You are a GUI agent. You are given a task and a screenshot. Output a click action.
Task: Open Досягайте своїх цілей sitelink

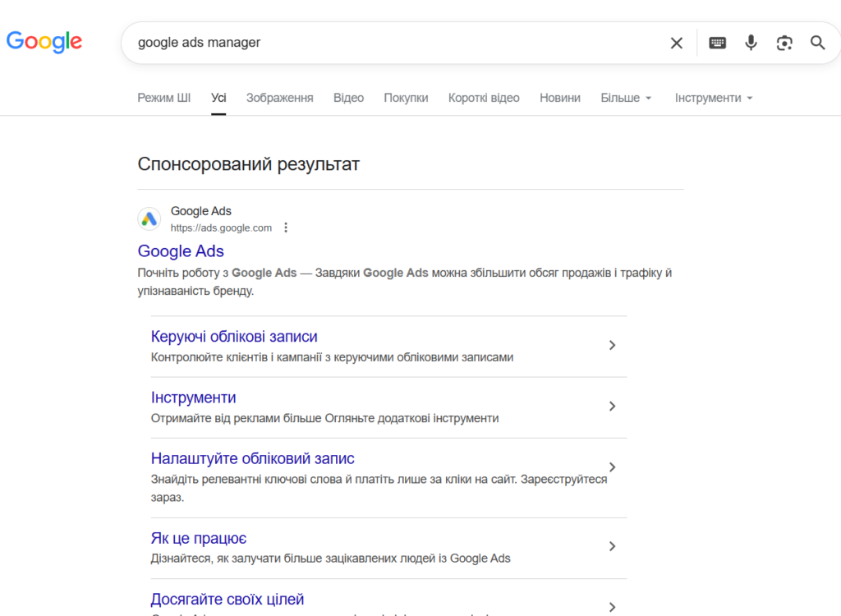(227, 600)
